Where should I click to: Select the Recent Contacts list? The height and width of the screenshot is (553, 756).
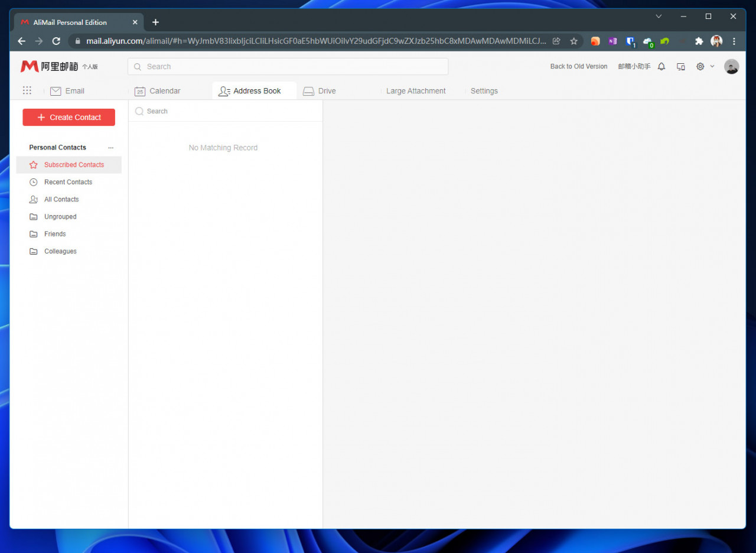[68, 182]
